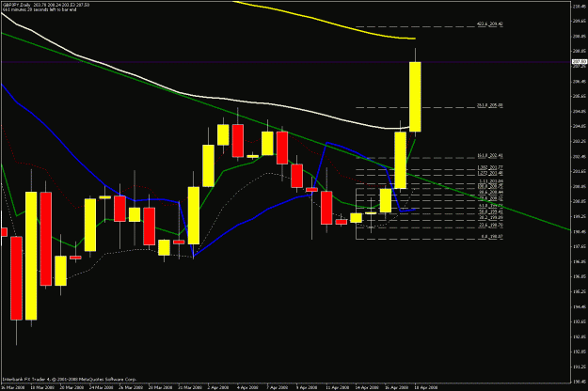This screenshot has width=588, height=391.
Task: Click the 205.65 price label on the axis
Action: (579, 96)
